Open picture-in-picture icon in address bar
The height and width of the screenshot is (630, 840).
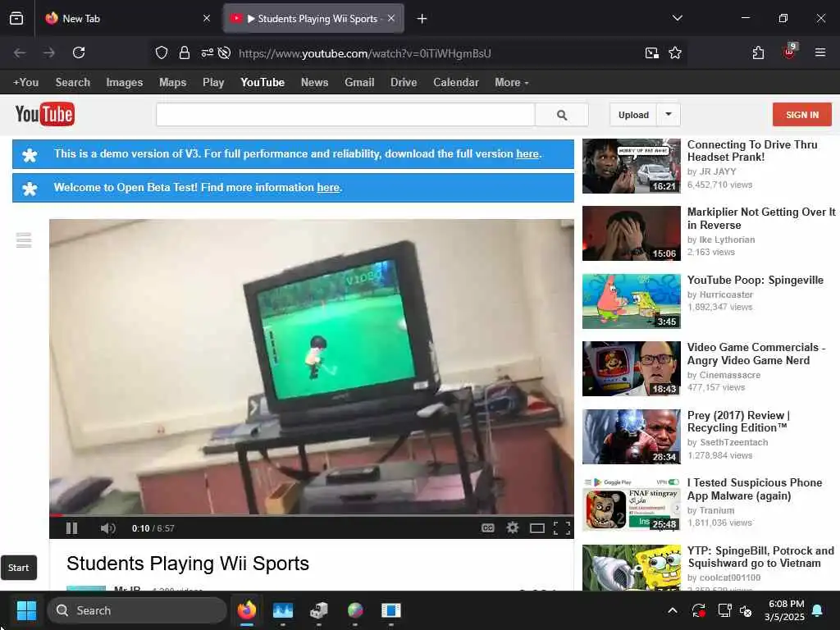pos(652,52)
